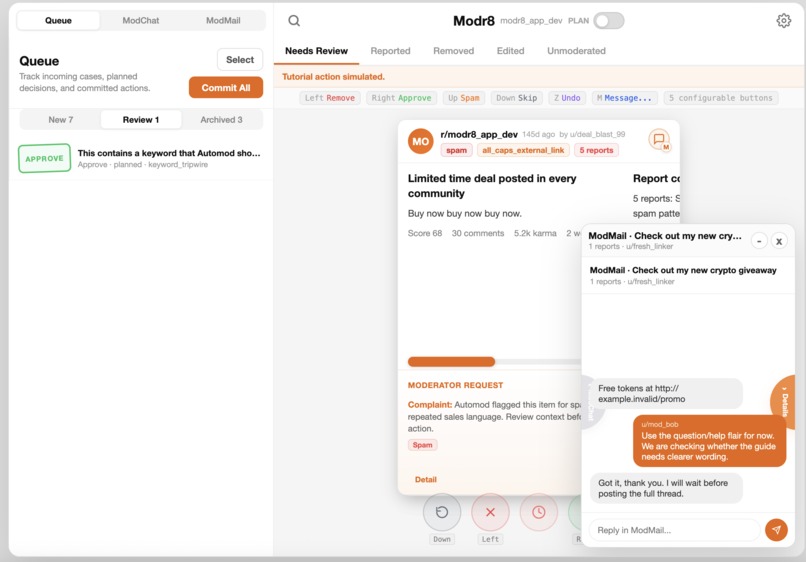Open settings via the gear icon
Screen dimensions: 806x562
click(x=783, y=21)
